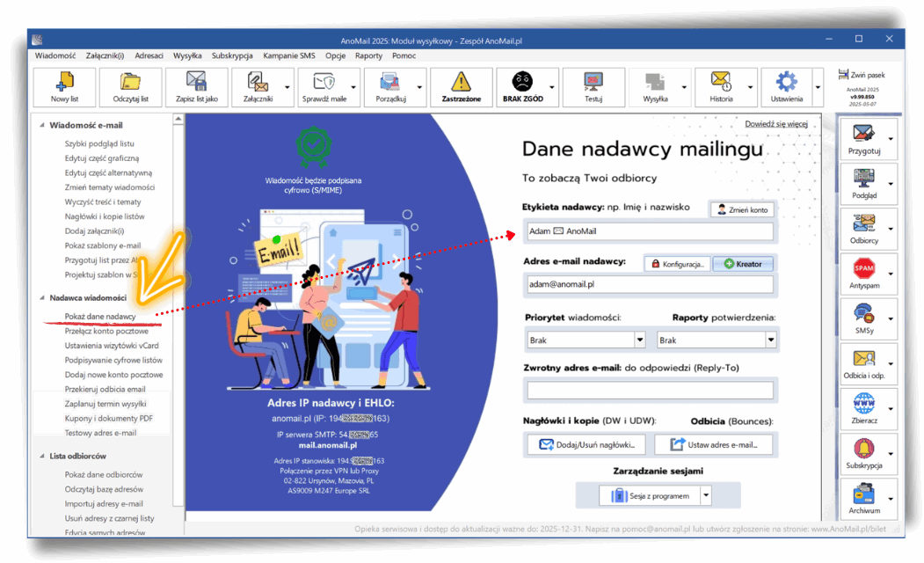The width and height of the screenshot is (924, 563).
Task: Open the Załącznik(i) menu
Action: [x=105, y=55]
